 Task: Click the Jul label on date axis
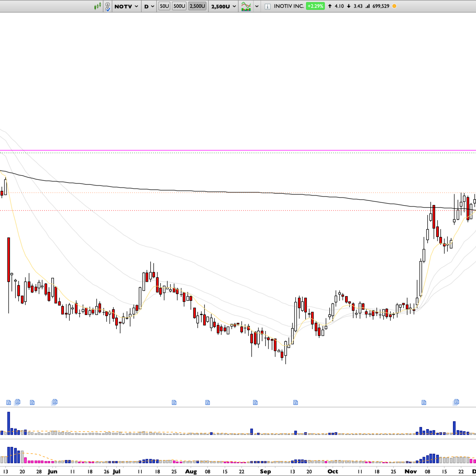tap(116, 472)
